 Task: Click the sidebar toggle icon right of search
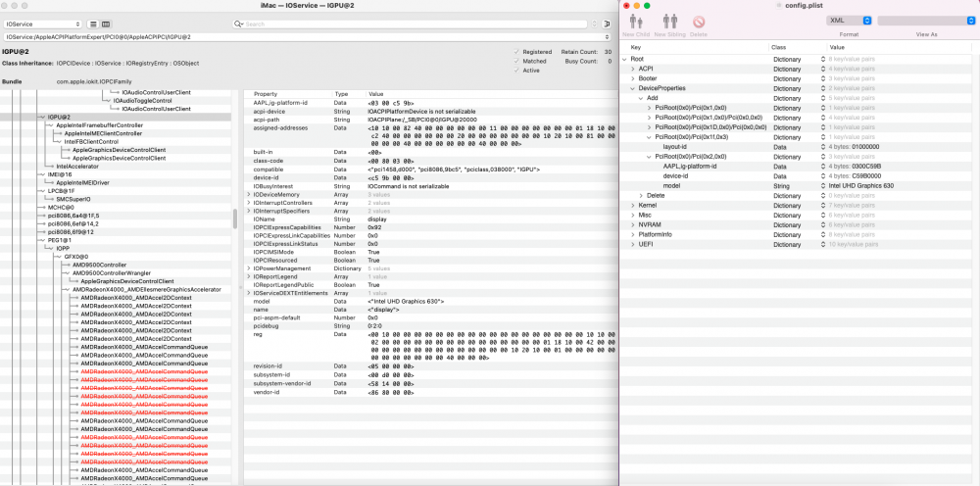(607, 24)
